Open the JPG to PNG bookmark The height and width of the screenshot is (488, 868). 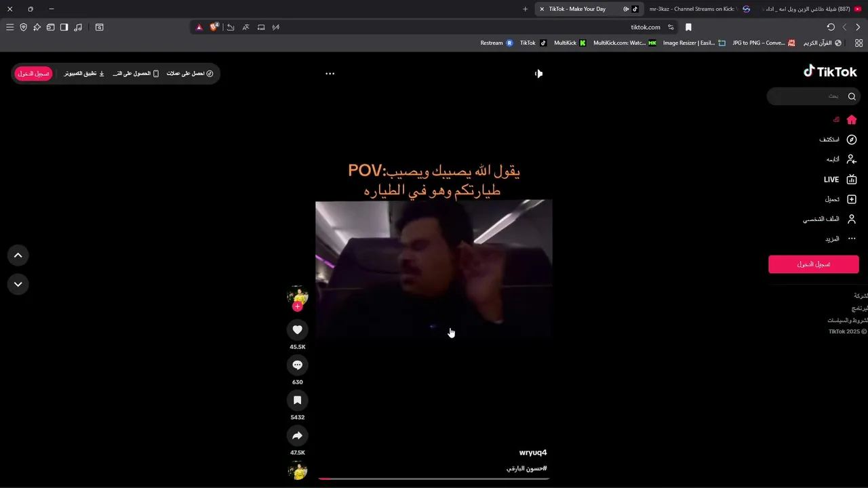764,43
